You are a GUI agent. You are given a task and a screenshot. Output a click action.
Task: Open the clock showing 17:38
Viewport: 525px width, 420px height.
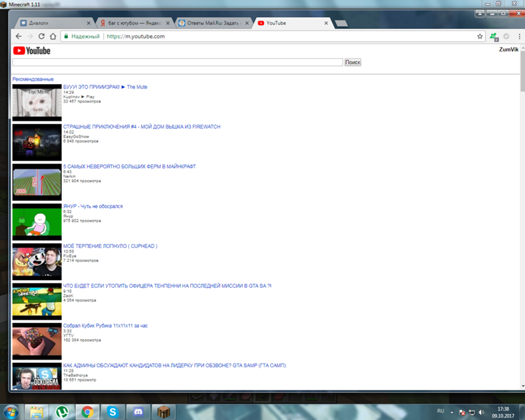coord(503,412)
